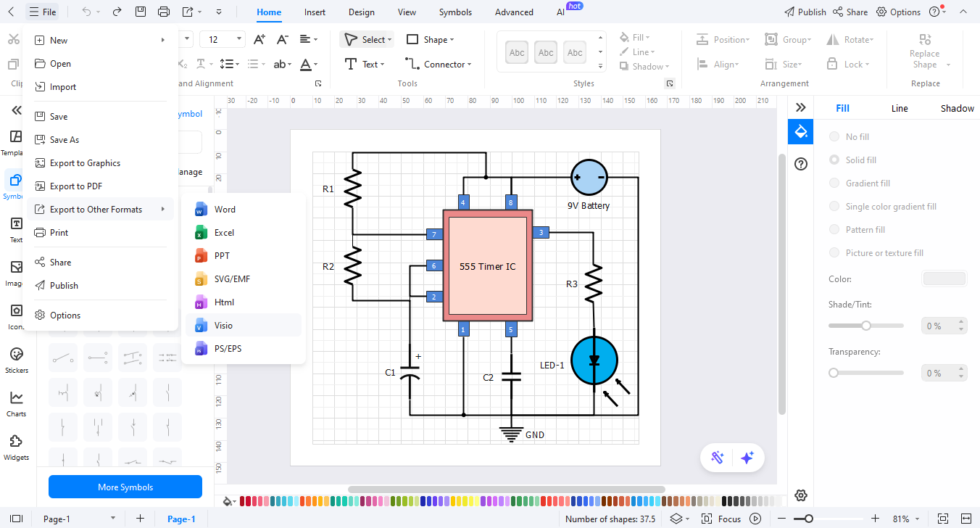Start presentation play icon in status bar
This screenshot has height=528, width=980.
755,519
